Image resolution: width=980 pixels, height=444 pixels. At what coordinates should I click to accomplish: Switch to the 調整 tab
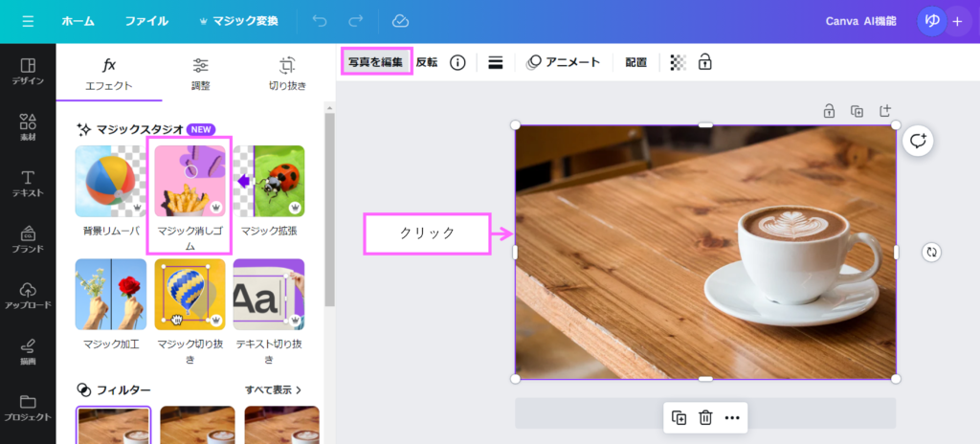200,74
